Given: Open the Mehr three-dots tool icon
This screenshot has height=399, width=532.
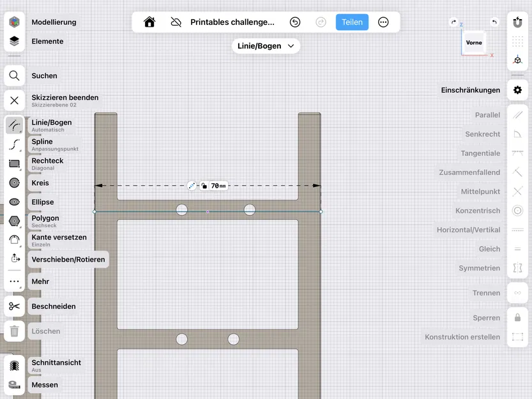Looking at the screenshot, I should pyautogui.click(x=14, y=282).
